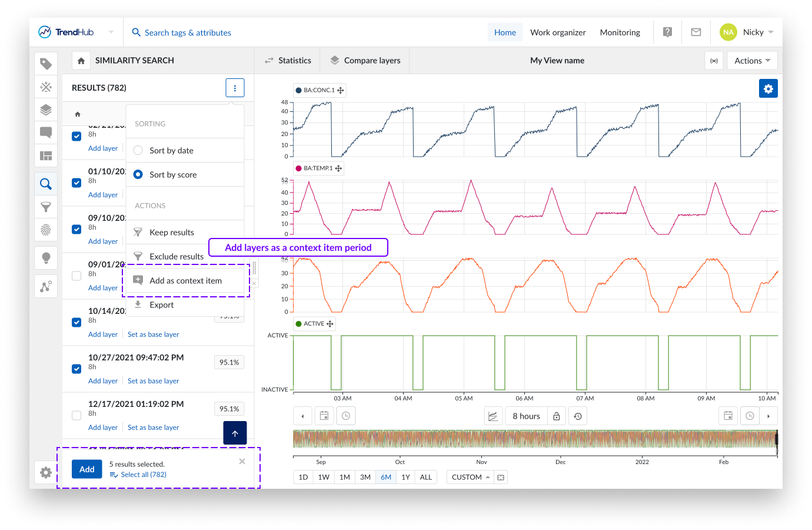Image resolution: width=812 pixels, height=530 pixels.
Task: Open the layers panel icon in sidebar
Action: click(46, 110)
